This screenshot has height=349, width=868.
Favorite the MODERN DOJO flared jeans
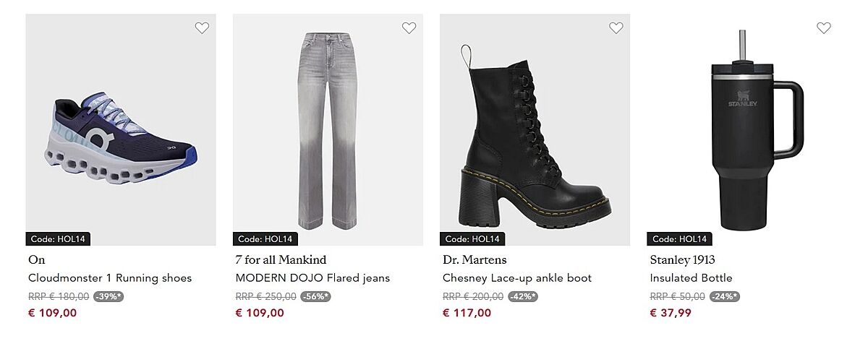[x=409, y=28]
